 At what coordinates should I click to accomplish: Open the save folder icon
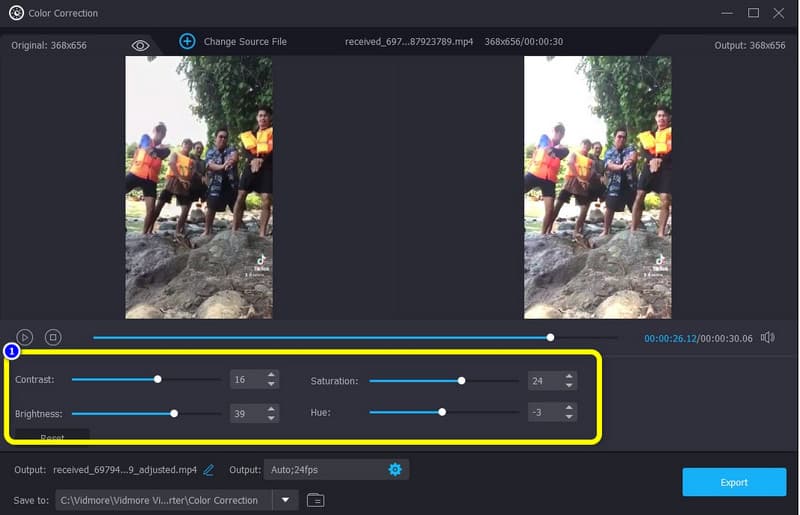tap(315, 500)
